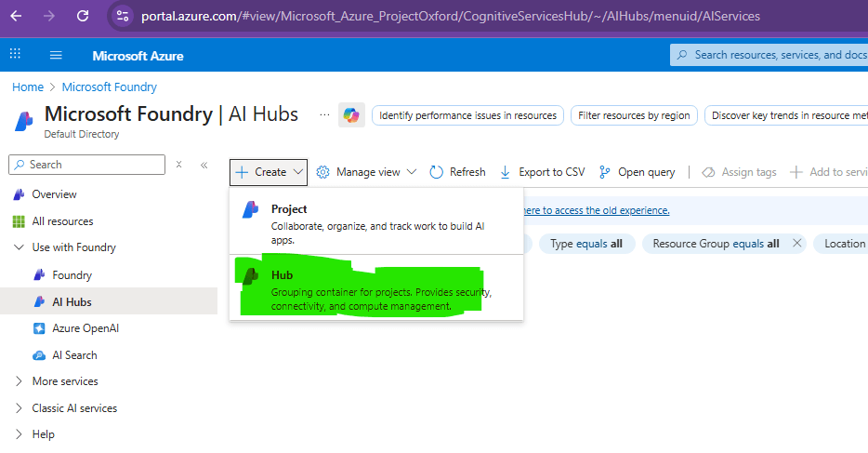Viewport: 868px width, 453px height.
Task: Click into the sidebar Search field
Action: [87, 165]
